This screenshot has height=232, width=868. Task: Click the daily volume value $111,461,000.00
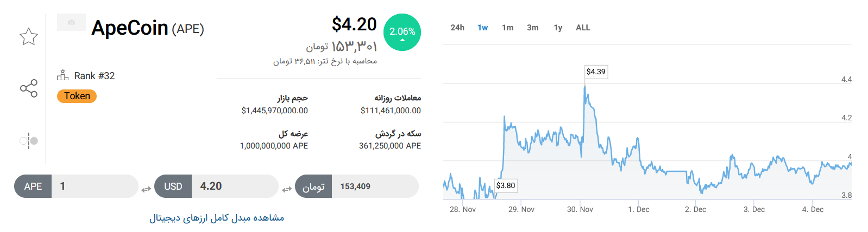tap(391, 111)
